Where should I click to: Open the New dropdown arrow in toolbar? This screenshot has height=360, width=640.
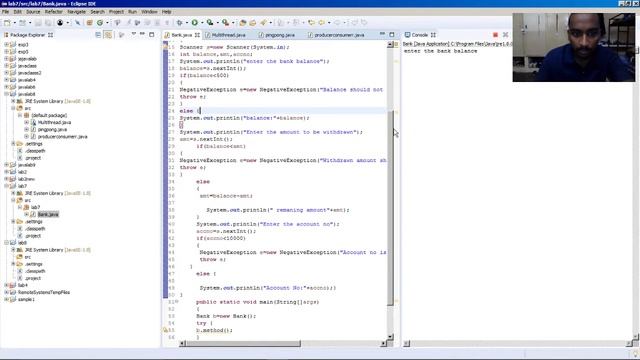point(14,23)
